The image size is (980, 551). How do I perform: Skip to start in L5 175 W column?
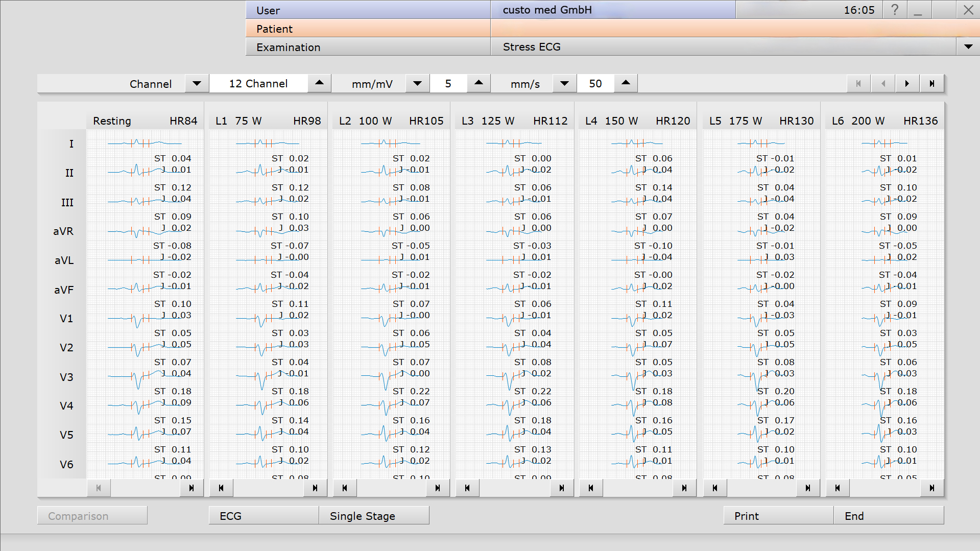click(x=715, y=488)
